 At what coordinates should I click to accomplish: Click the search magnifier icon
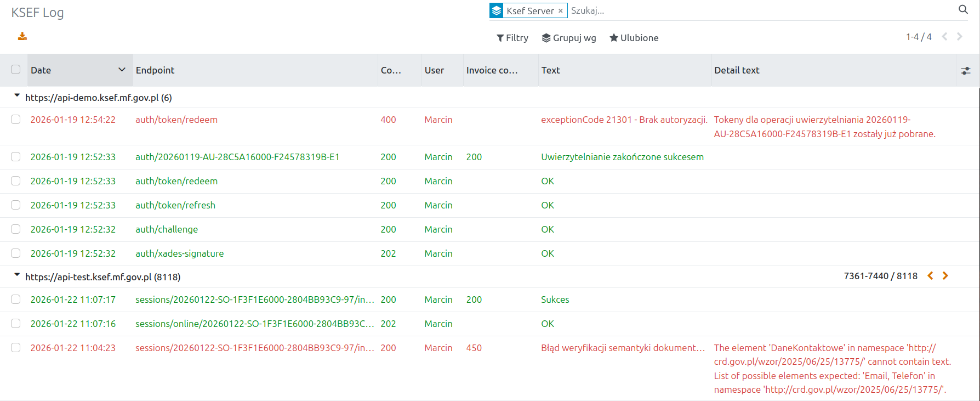click(962, 10)
